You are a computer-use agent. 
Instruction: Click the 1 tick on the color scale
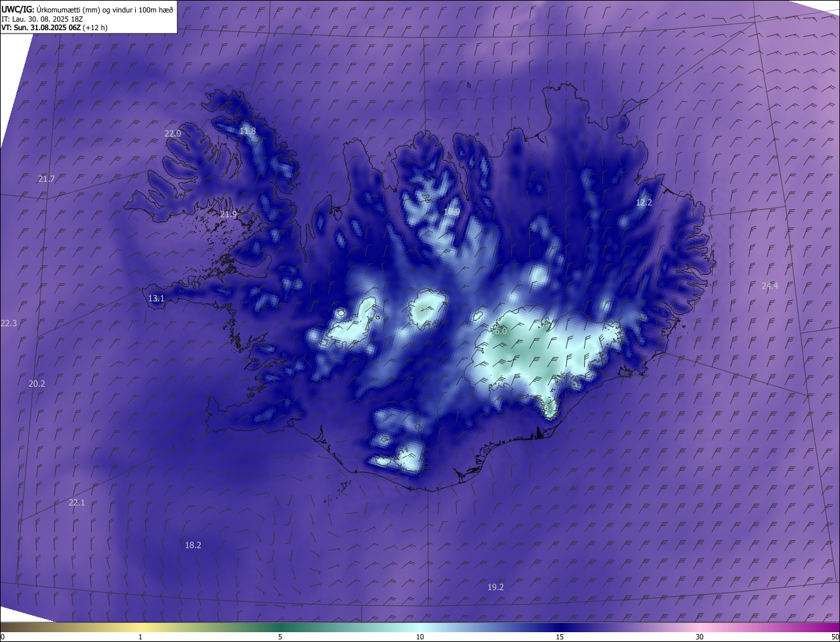point(140,637)
